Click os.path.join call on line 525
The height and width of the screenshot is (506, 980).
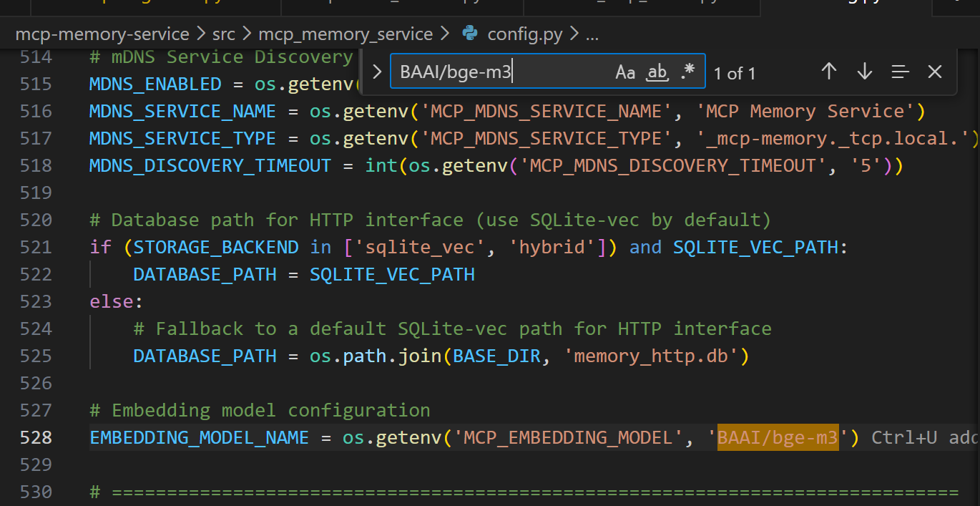(x=376, y=356)
